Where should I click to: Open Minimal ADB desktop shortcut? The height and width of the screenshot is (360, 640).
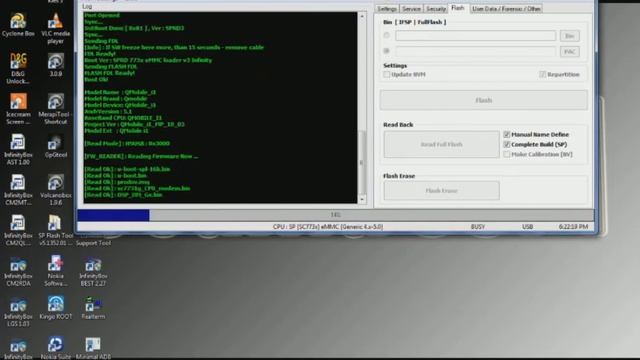click(93, 347)
